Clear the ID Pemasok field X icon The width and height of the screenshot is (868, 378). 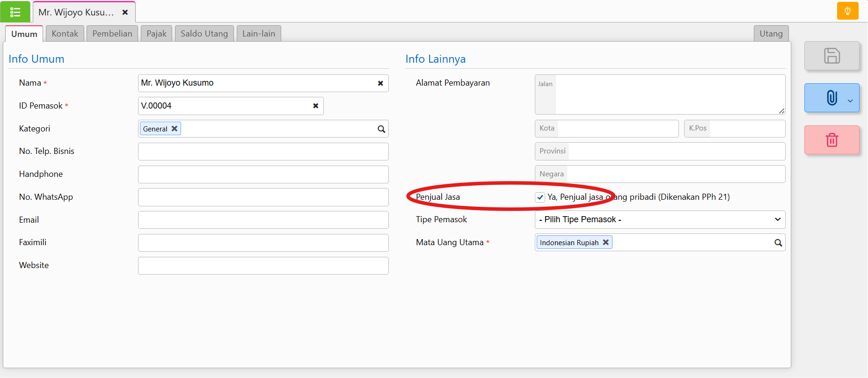coord(315,106)
